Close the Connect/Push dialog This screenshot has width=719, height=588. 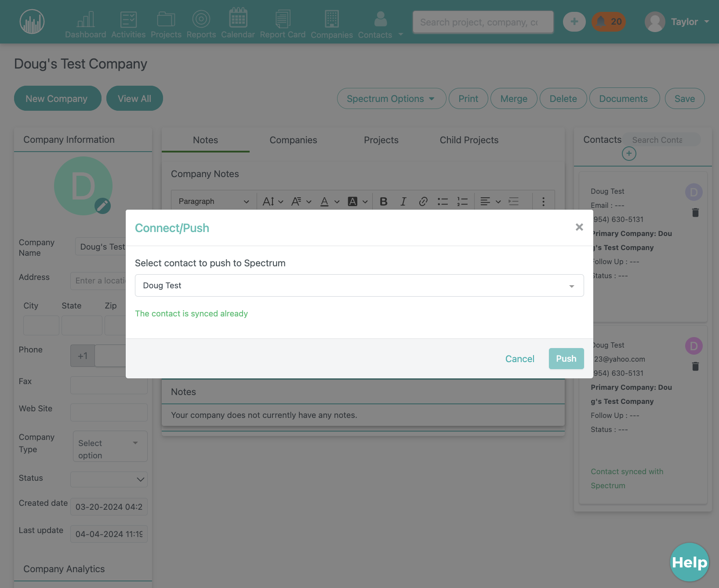(x=579, y=227)
